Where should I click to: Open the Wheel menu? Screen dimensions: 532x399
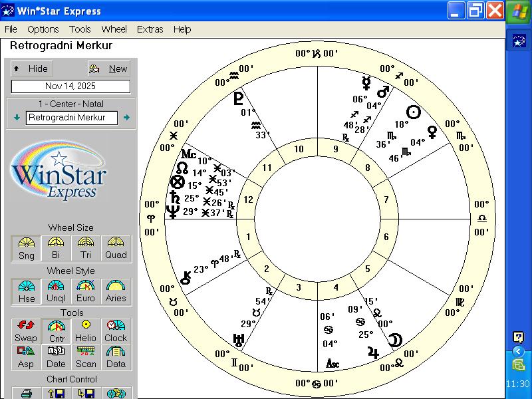tap(114, 29)
